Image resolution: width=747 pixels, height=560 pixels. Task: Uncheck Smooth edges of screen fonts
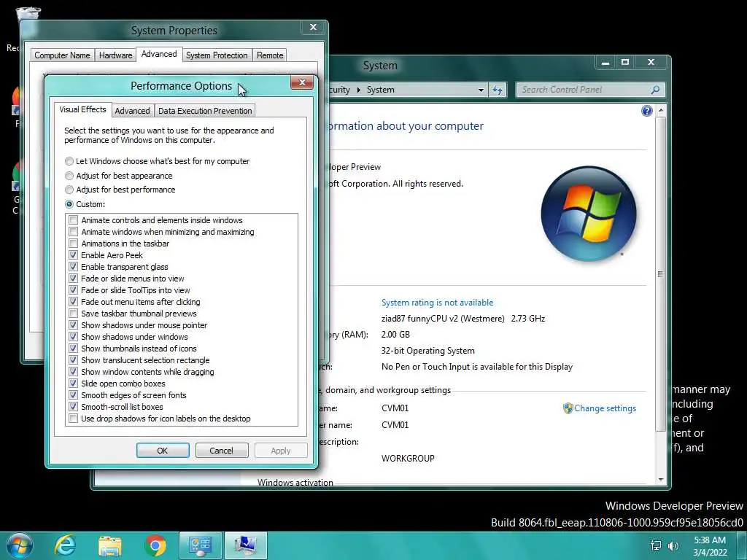tap(73, 395)
